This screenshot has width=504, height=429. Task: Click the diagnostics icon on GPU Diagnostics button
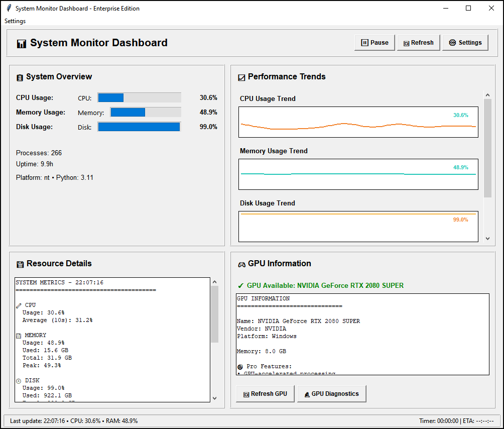coord(307,394)
